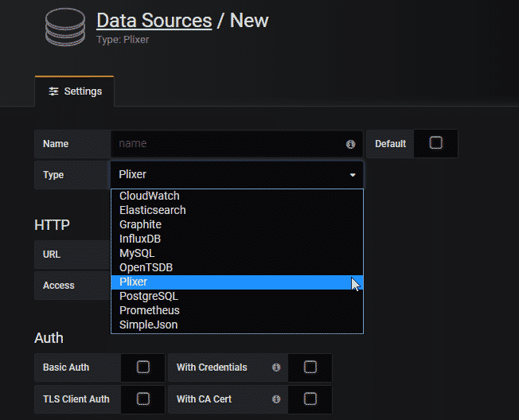Select Elasticsearch from the type list

tap(237, 210)
